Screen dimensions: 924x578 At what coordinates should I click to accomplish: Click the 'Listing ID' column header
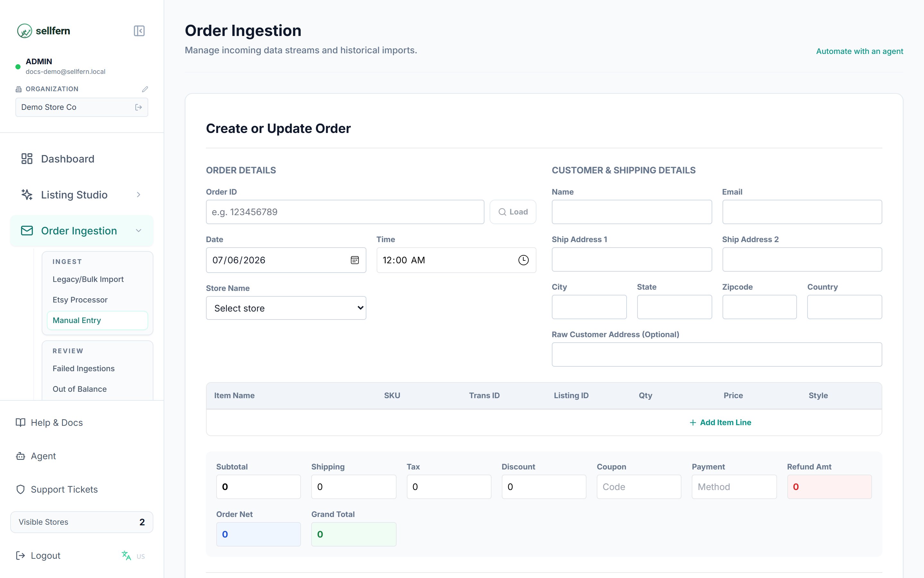(571, 395)
